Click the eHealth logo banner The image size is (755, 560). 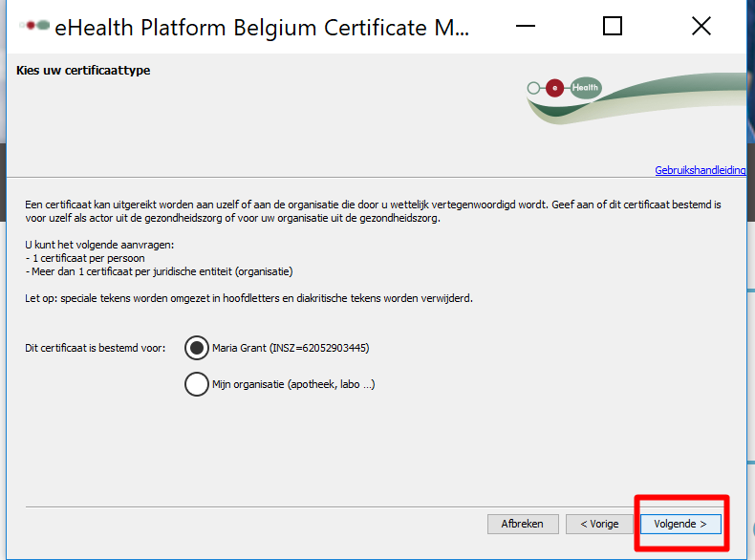pos(636,98)
